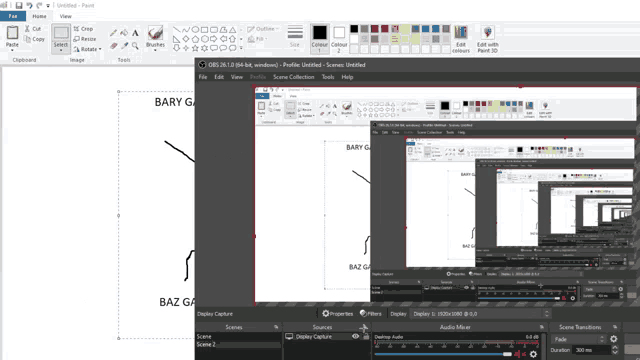This screenshot has height=360, width=640.
Task: Open Properties for the Display Capture source
Action: (337, 313)
